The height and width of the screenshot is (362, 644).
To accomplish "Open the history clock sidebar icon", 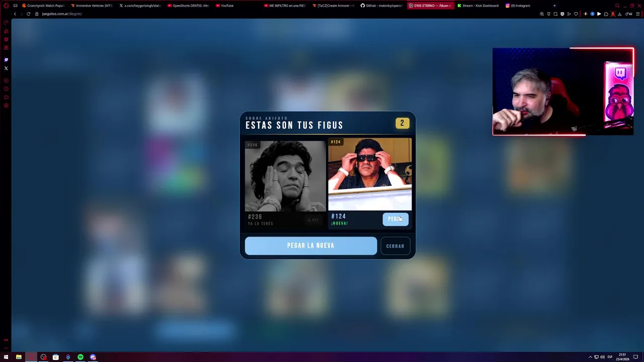I will pos(6,88).
